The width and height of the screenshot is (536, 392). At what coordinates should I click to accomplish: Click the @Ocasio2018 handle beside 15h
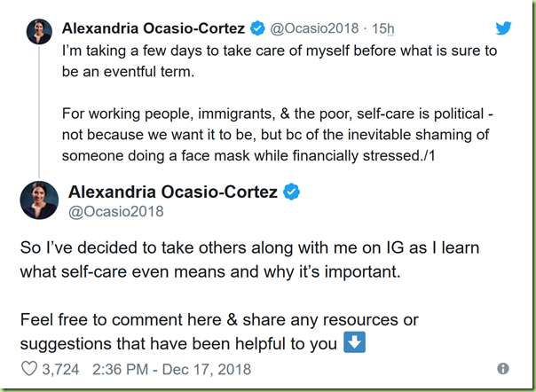click(314, 28)
